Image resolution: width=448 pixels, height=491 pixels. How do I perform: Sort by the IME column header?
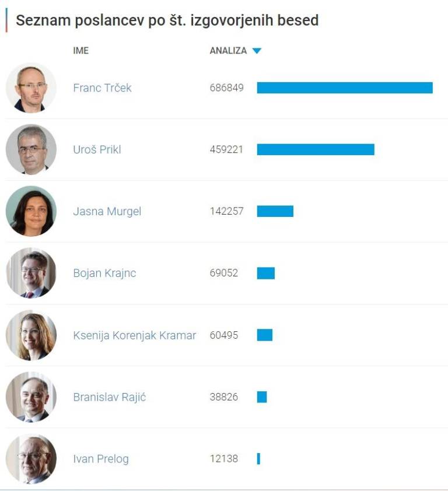(x=80, y=51)
